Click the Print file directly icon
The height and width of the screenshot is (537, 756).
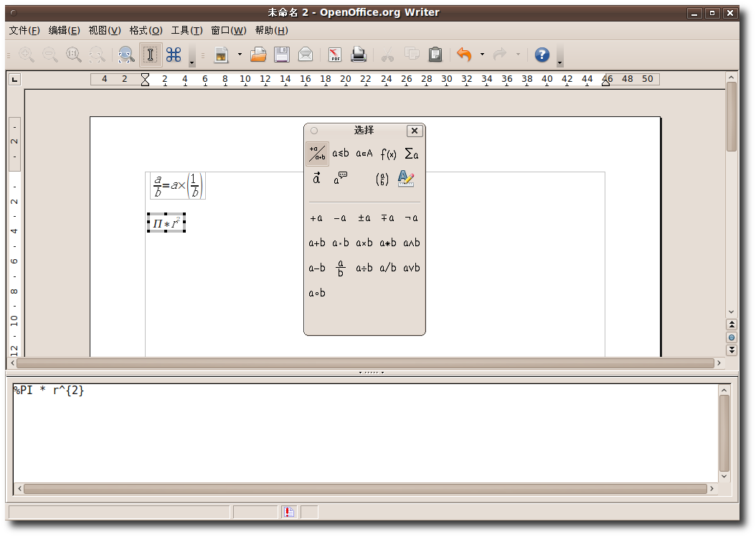[359, 55]
